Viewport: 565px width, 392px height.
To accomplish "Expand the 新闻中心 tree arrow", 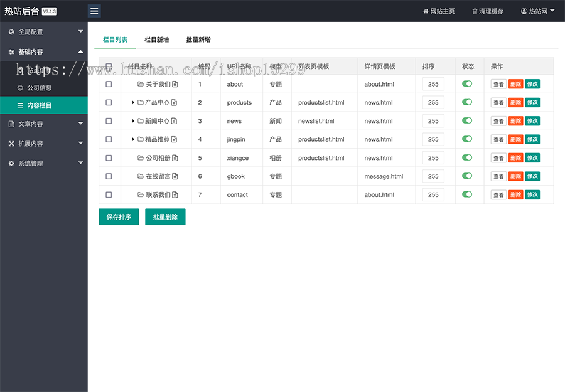I will [133, 121].
